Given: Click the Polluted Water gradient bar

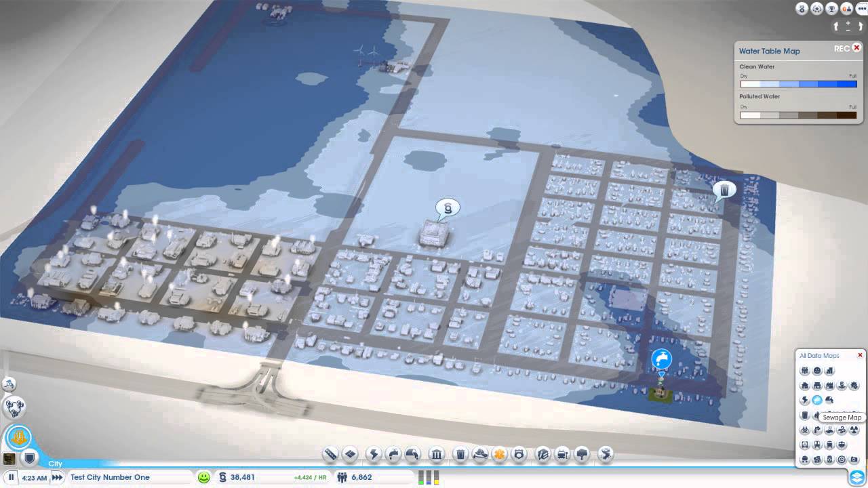Looking at the screenshot, I should 798,115.
